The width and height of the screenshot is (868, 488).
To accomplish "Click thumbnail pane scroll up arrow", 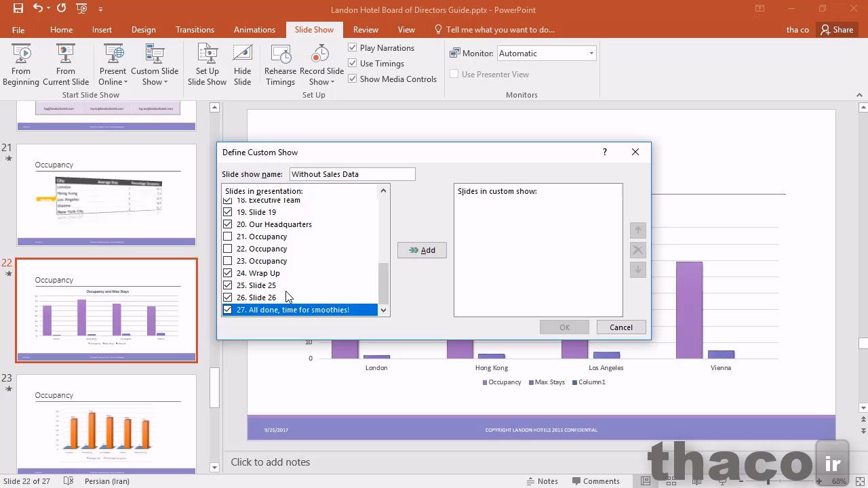I will tap(214, 107).
